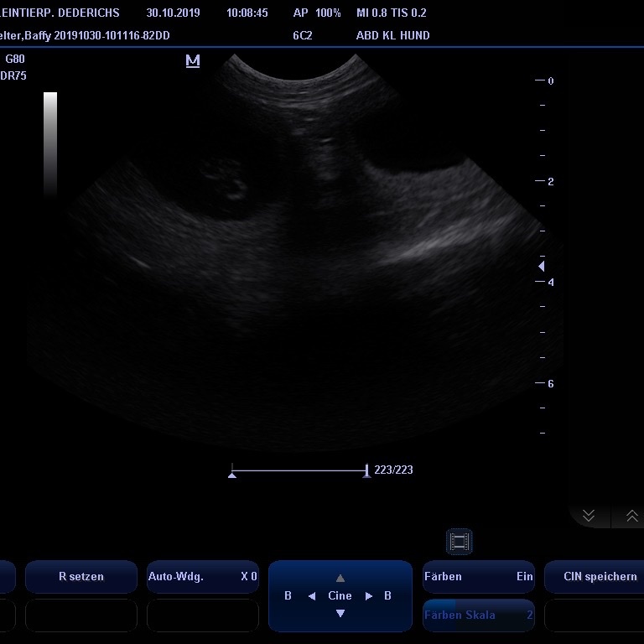Expand menu with double-up chevron
This screenshot has width=644, height=644.
pyautogui.click(x=631, y=516)
